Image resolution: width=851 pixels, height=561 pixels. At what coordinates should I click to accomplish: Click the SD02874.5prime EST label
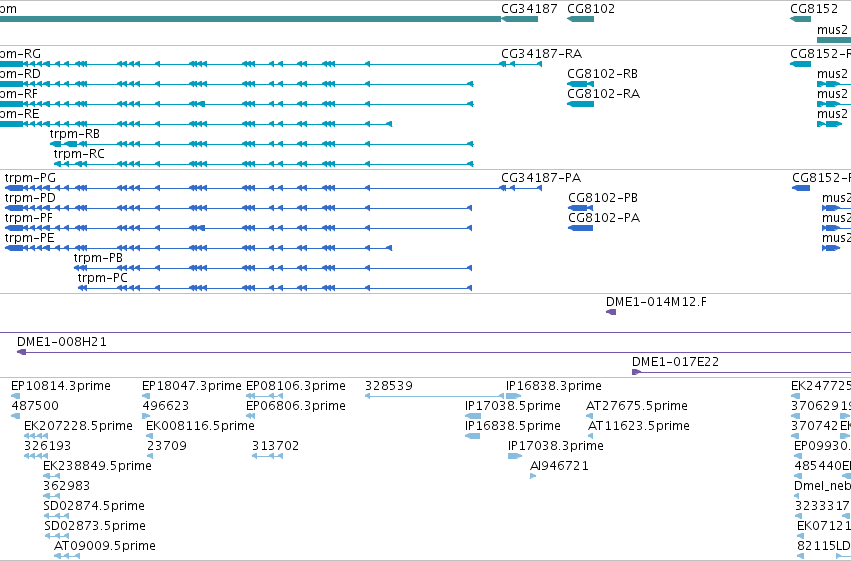pos(94,507)
